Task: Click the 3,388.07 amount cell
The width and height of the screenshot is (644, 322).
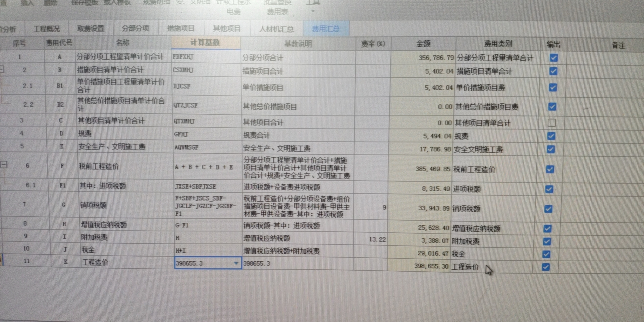Action: 419,240
